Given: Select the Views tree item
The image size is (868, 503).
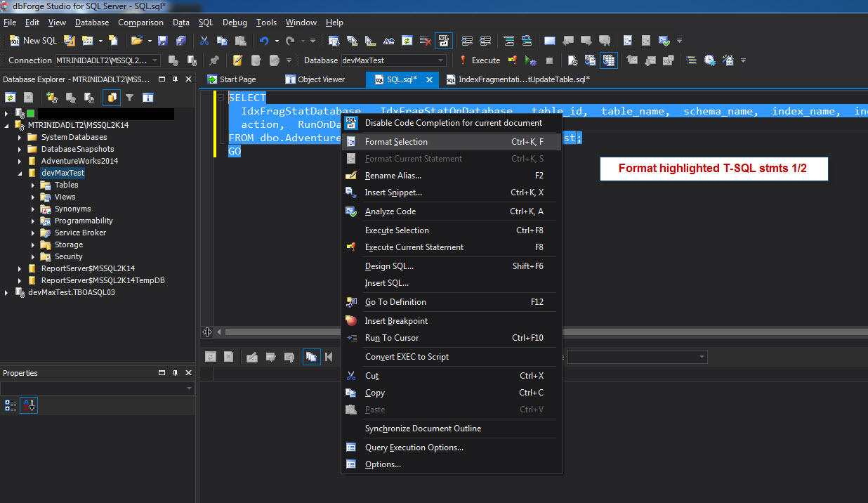Looking at the screenshot, I should (x=65, y=197).
